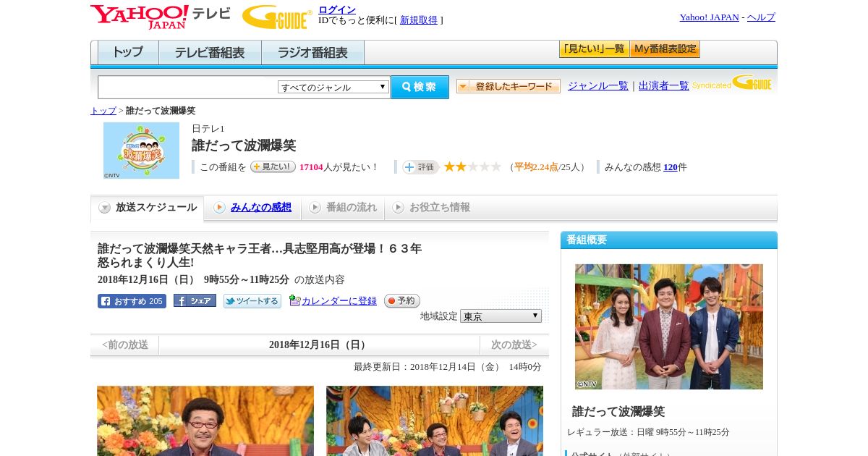Click the Syndicated G-GUIDE logo
The width and height of the screenshot is (868, 456).
[x=732, y=83]
